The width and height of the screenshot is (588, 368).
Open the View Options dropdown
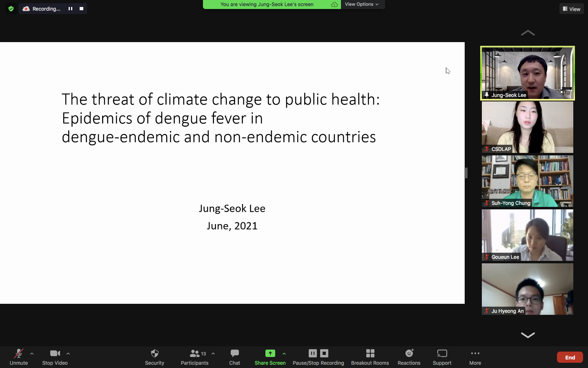362,4
